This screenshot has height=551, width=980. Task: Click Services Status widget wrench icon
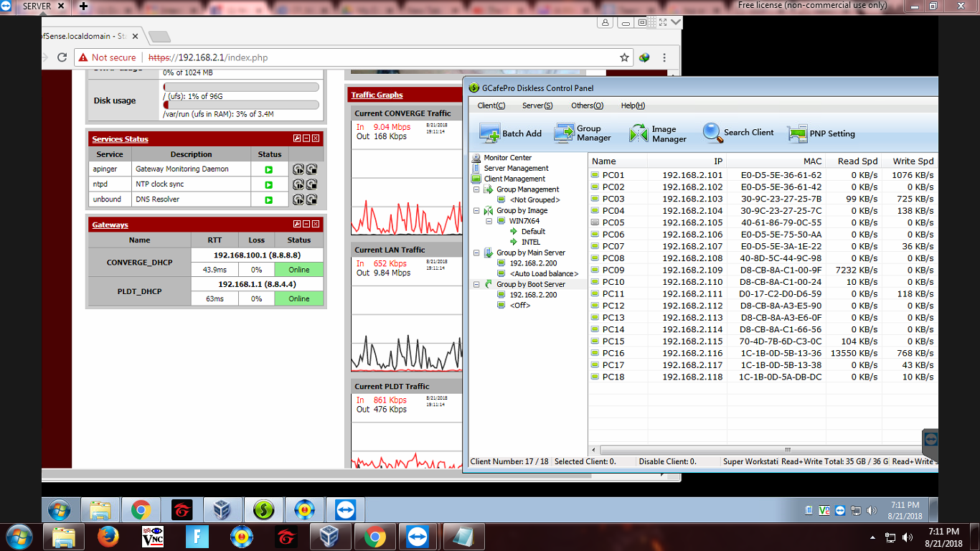[x=297, y=138]
